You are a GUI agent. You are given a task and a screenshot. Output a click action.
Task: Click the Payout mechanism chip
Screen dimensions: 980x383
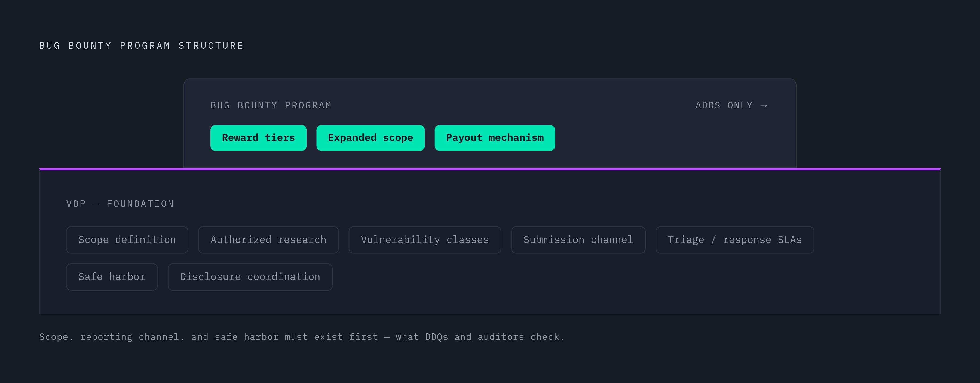(x=495, y=138)
